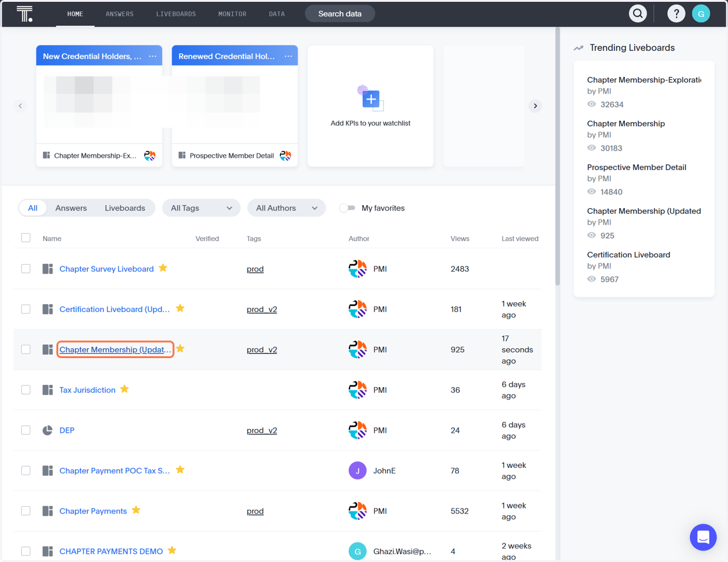This screenshot has width=728, height=562.
Task: Open the DEP answer link
Action: point(67,430)
